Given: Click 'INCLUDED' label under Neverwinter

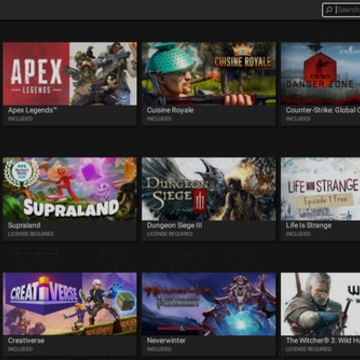Looking at the screenshot, I should [159, 349].
